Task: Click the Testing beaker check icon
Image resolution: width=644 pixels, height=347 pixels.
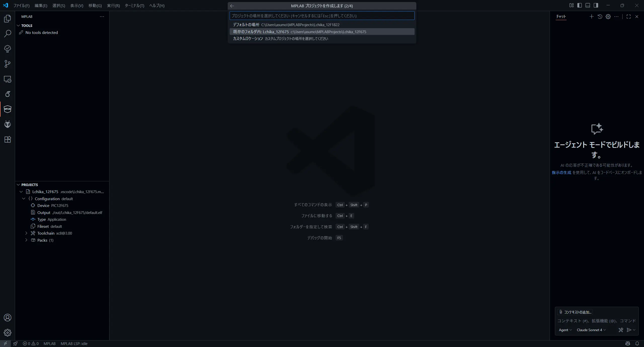Action: (8, 49)
